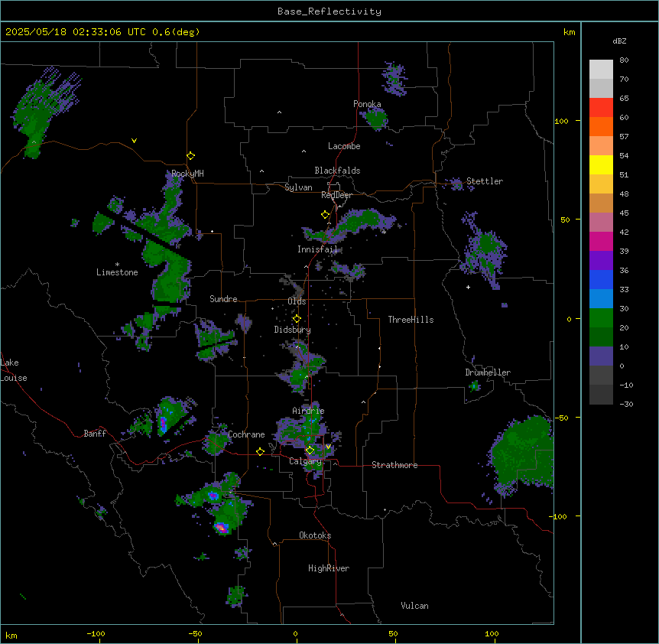Pick the orange 57-60 dBZ legend swatch

(x=601, y=126)
